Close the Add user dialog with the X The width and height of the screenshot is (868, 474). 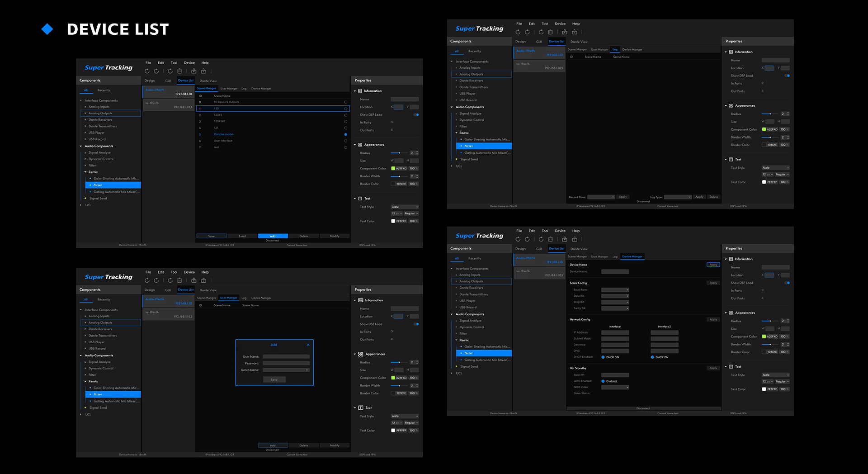pos(308,345)
